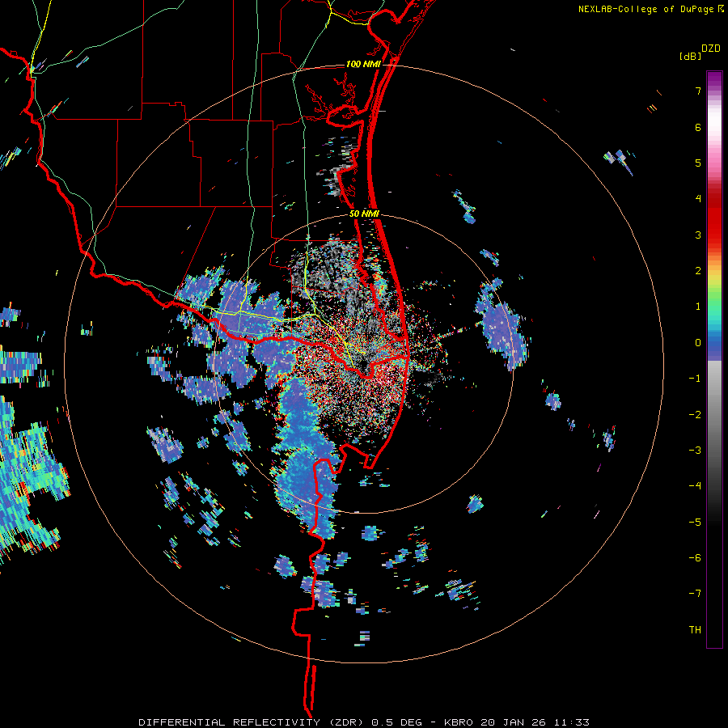Click the KBRO 20 JAN 26 11:33 timestamp
The width and height of the screenshot is (728, 728).
[517, 722]
